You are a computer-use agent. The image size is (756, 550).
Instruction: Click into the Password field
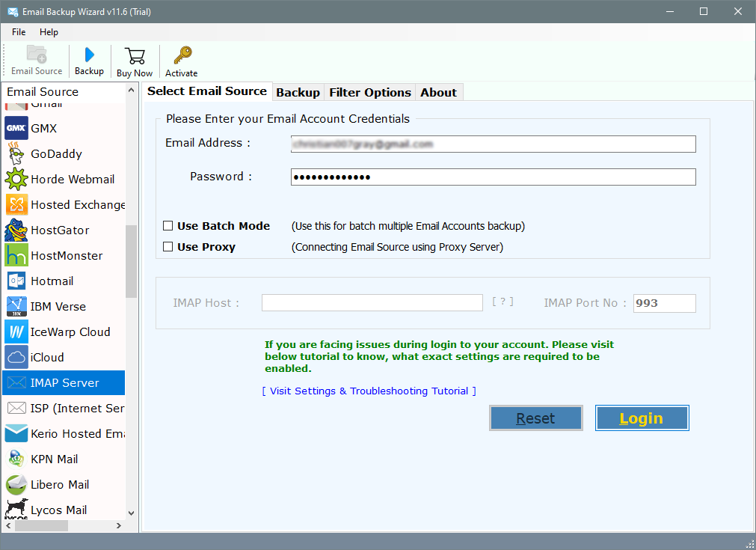tap(494, 177)
